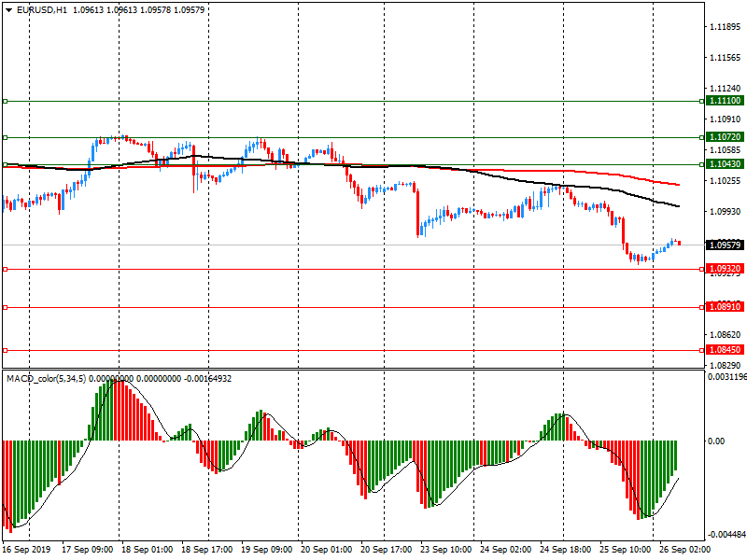The height and width of the screenshot is (560, 747).
Task: Click the MACD 0.00 scale value
Action: point(716,441)
